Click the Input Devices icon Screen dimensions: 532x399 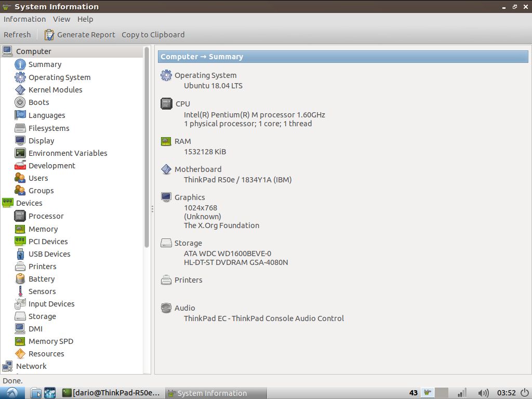20,303
